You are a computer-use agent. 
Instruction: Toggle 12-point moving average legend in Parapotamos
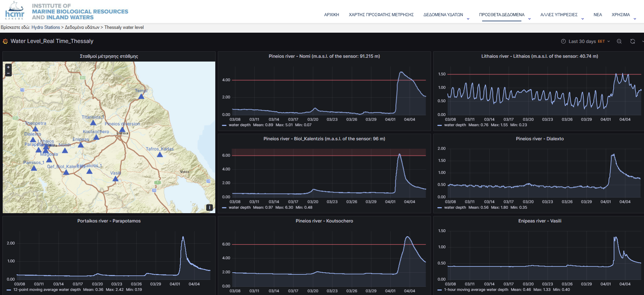47,290
